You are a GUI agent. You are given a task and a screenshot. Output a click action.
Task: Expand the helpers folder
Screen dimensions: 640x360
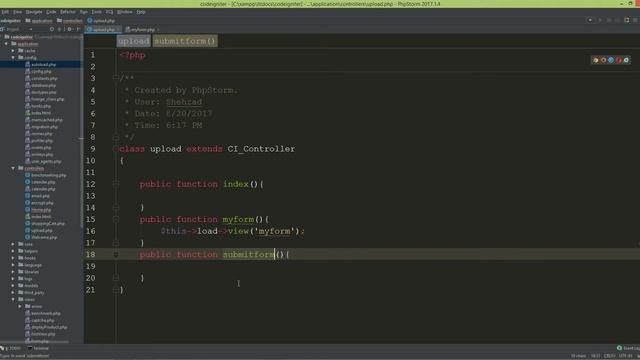(13, 251)
